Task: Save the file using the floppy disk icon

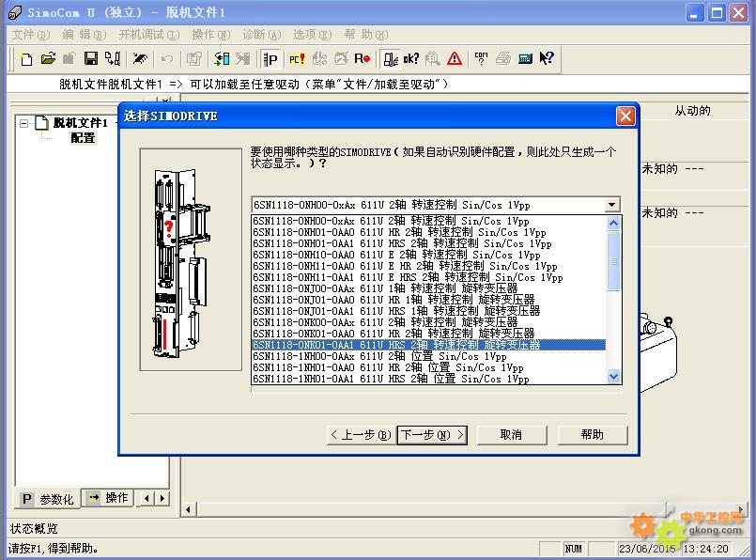Action: tap(91, 59)
